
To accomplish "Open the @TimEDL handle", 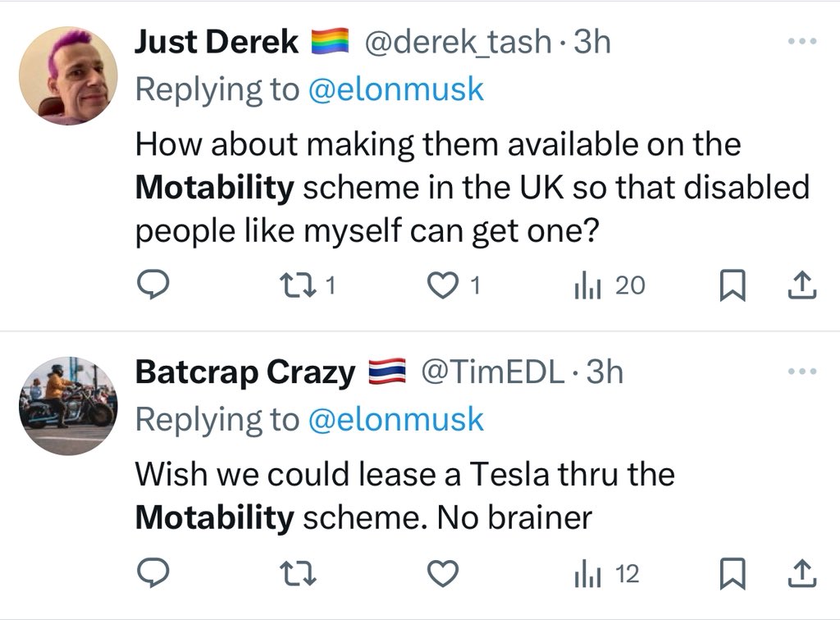I will tap(492, 373).
